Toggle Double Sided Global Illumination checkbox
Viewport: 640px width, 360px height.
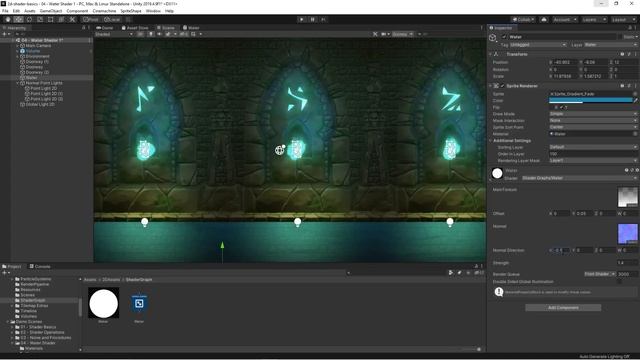point(620,282)
